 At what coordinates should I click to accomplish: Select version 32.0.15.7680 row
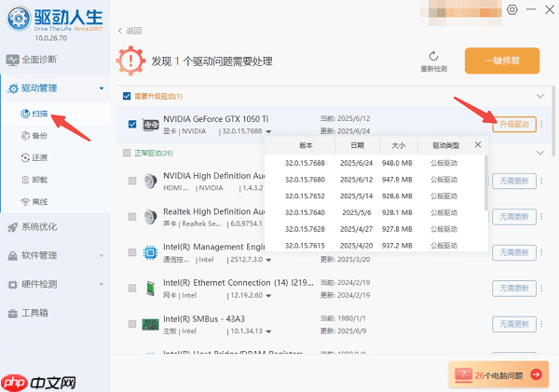(x=375, y=180)
